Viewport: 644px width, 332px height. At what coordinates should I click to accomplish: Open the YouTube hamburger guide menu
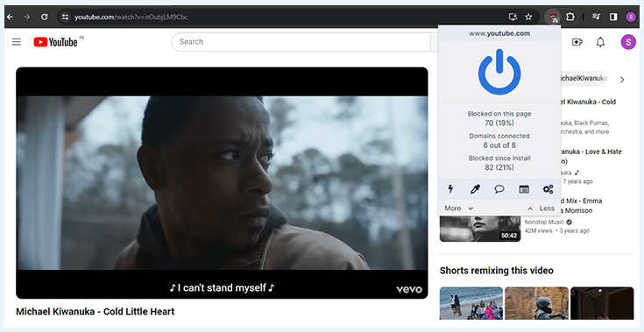coord(17,42)
